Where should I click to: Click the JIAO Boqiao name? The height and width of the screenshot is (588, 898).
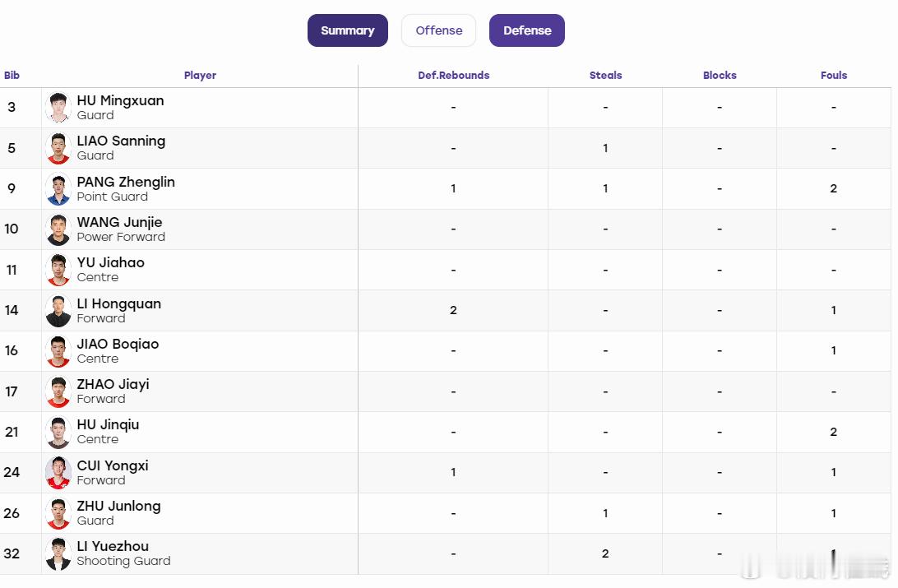118,344
